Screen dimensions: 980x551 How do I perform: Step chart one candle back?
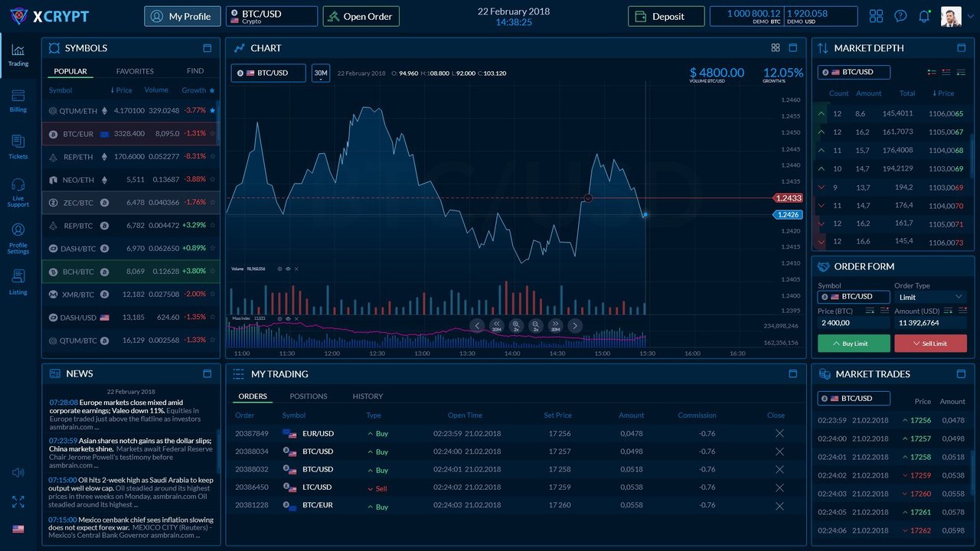click(477, 325)
